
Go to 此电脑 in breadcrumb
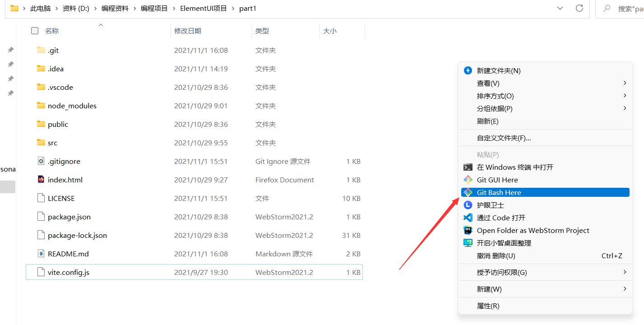pos(40,9)
